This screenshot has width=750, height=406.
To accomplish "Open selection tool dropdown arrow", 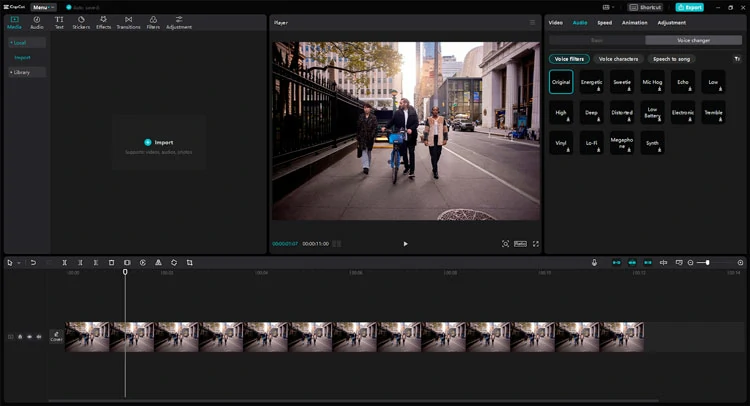I will (x=18, y=262).
